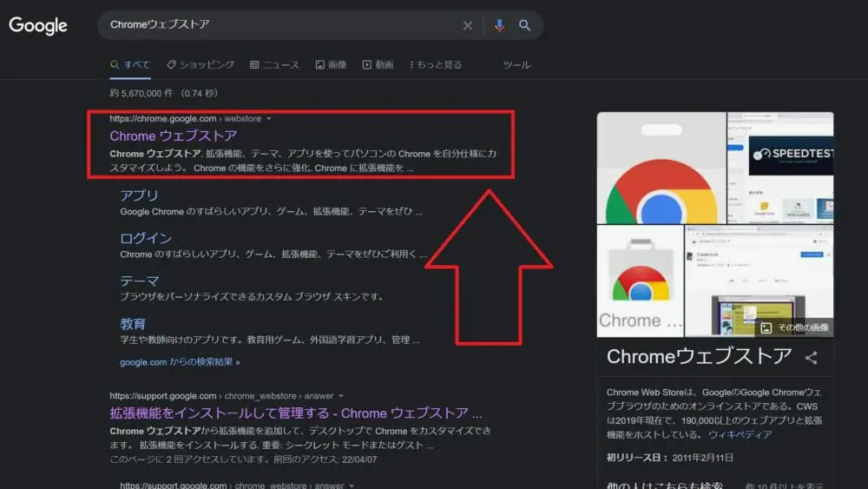This screenshot has width=868, height=489.
Task: Open the large Chrome Web Store logo image
Action: click(661, 168)
